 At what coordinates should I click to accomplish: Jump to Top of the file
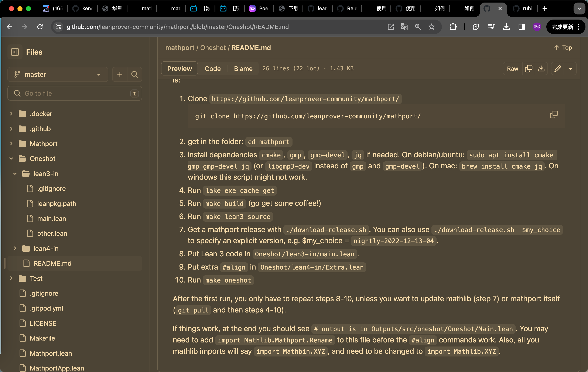(x=563, y=48)
